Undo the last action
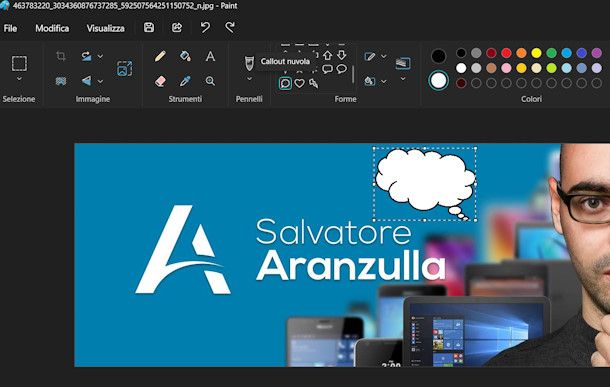The height and width of the screenshot is (387, 610). click(205, 28)
